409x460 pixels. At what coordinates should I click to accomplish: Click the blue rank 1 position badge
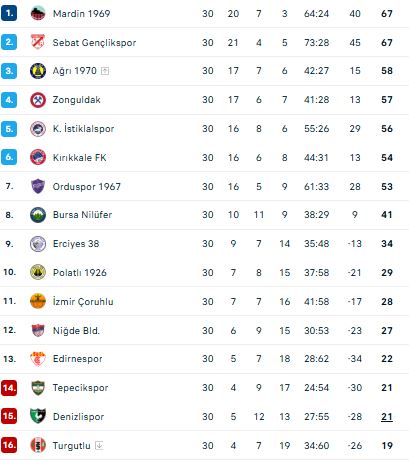tap(9, 13)
